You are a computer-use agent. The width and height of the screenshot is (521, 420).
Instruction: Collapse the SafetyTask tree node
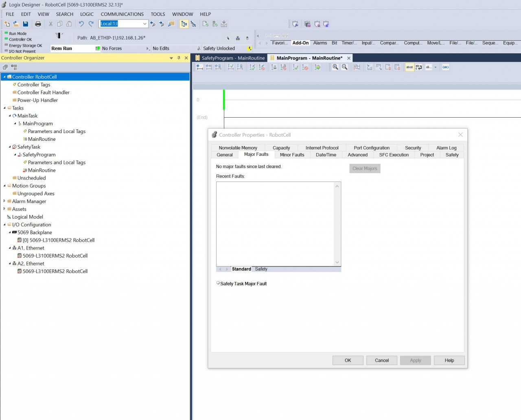coord(10,147)
